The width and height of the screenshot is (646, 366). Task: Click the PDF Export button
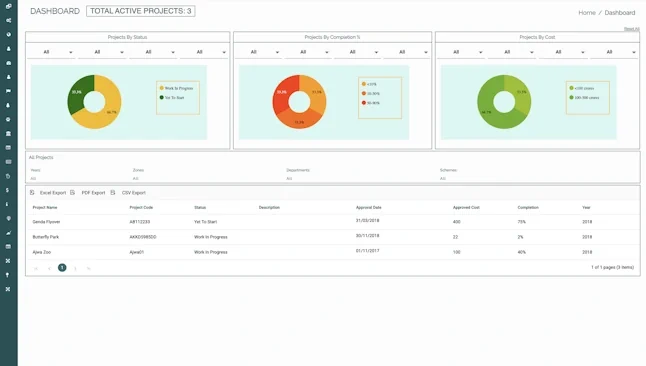94,192
